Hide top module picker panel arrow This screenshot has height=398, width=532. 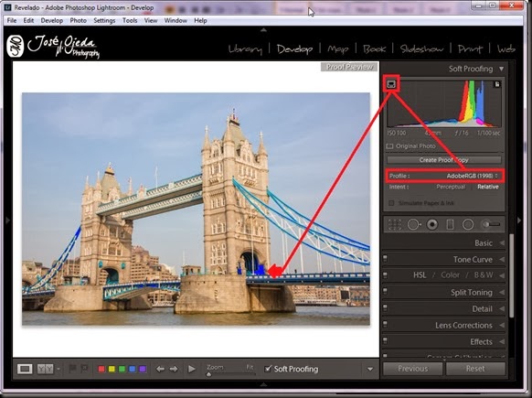click(263, 30)
